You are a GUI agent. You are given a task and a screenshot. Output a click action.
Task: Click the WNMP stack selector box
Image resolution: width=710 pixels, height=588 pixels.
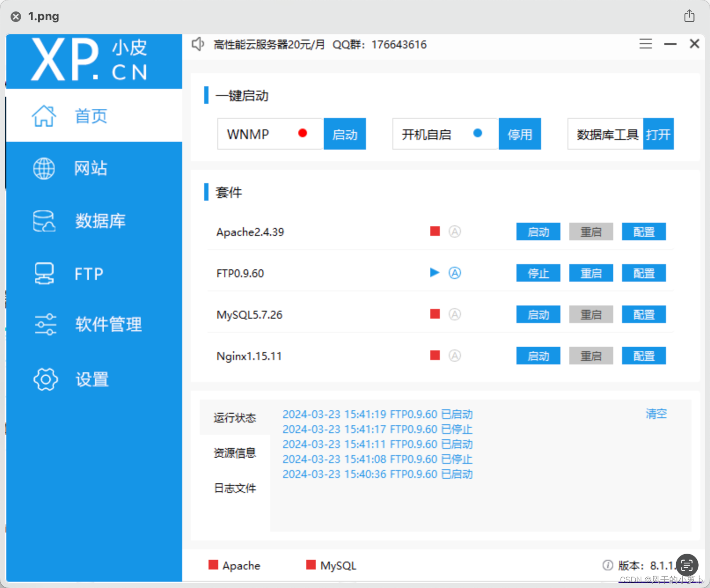[x=271, y=134]
